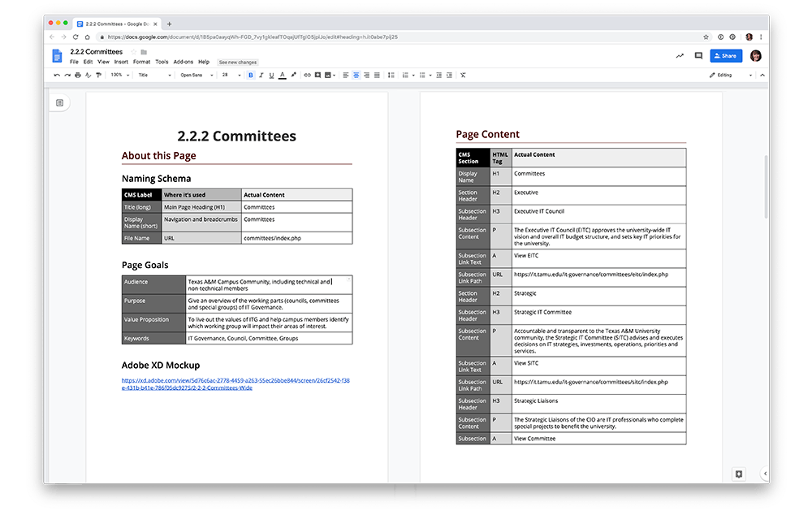Open the Tools menu
Image resolution: width=812 pixels, height=511 pixels.
click(162, 62)
